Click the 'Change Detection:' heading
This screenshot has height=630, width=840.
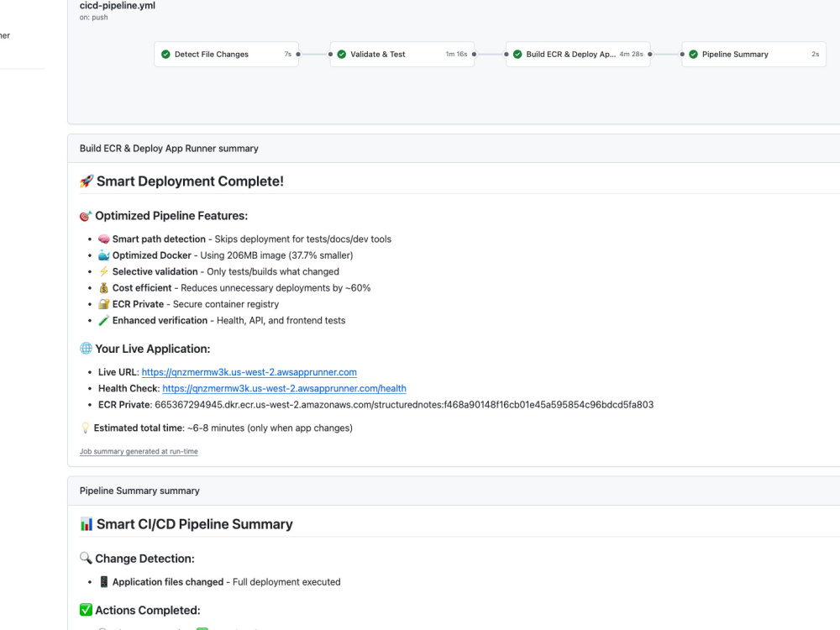pos(144,559)
